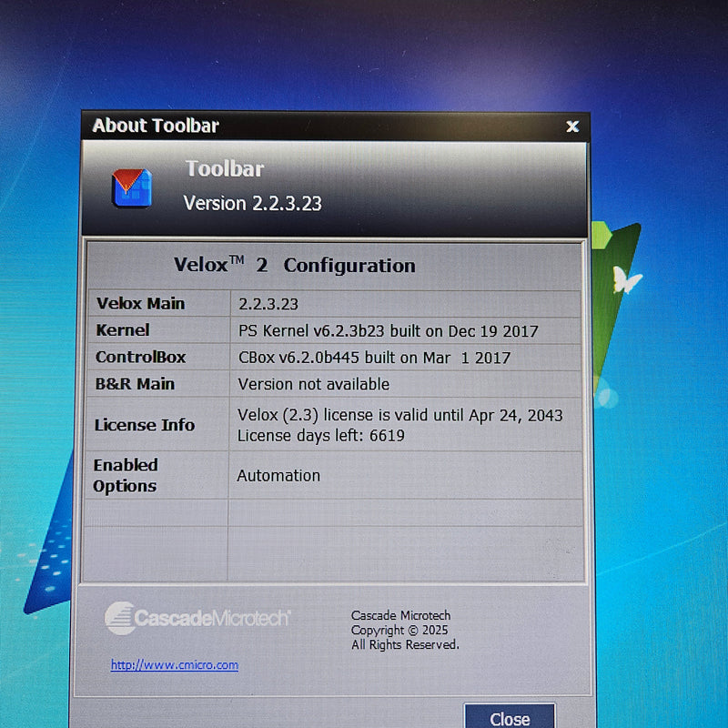Click the About Toolbar title bar
728x728 pixels.
pos(336,126)
